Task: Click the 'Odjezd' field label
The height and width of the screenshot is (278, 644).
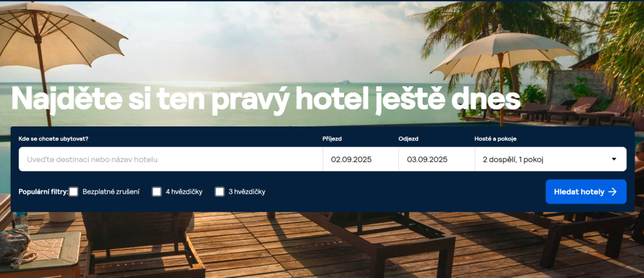Action: click(x=408, y=139)
